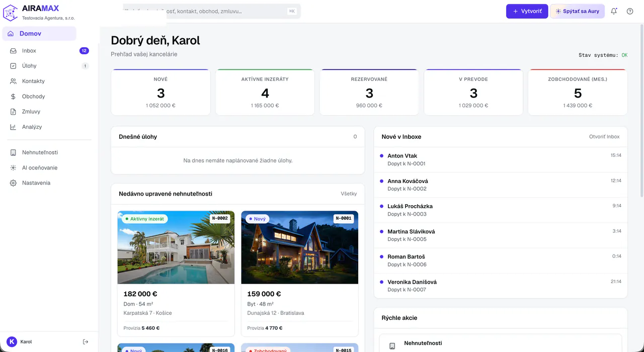Click the AI oceňovanie sparkle icon
Image resolution: width=644 pixels, height=352 pixels.
tap(13, 167)
